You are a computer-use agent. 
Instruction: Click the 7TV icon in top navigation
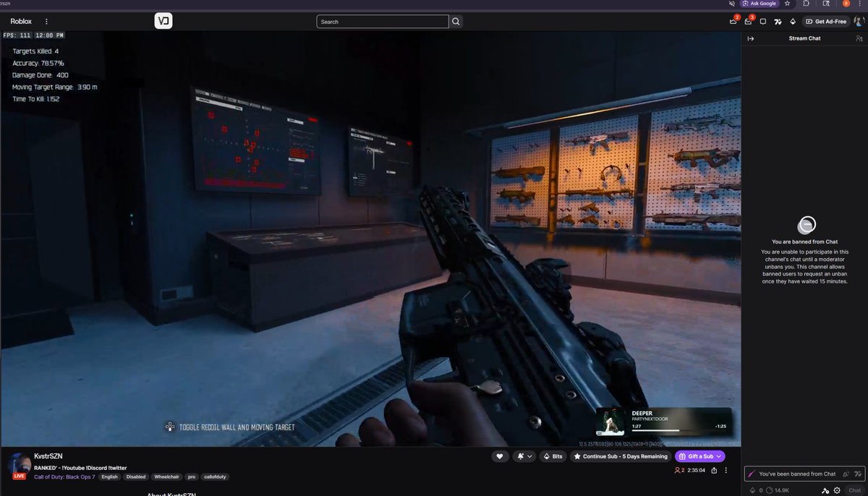(x=778, y=22)
